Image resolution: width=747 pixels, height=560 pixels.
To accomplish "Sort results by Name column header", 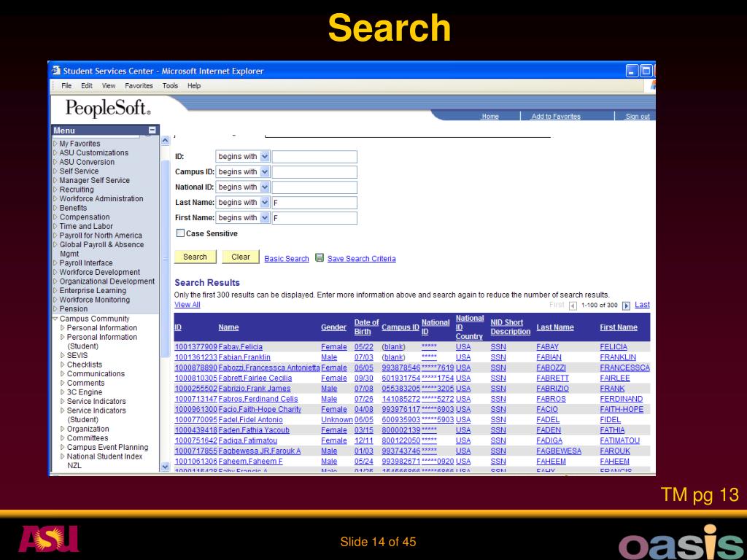I will [228, 327].
